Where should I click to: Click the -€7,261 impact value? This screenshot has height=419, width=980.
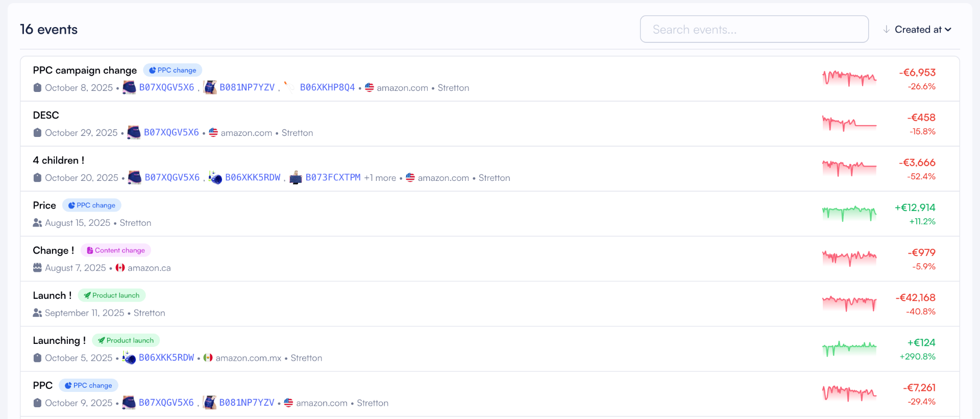[919, 387]
